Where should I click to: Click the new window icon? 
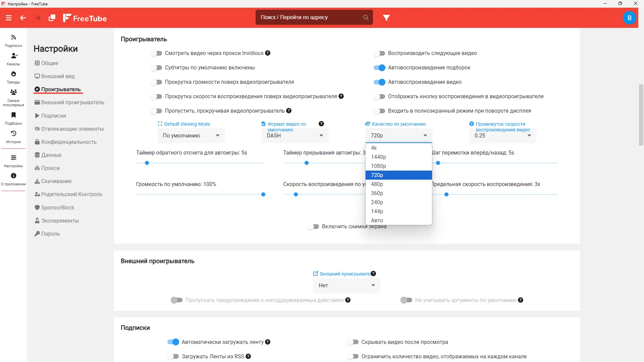tap(52, 18)
